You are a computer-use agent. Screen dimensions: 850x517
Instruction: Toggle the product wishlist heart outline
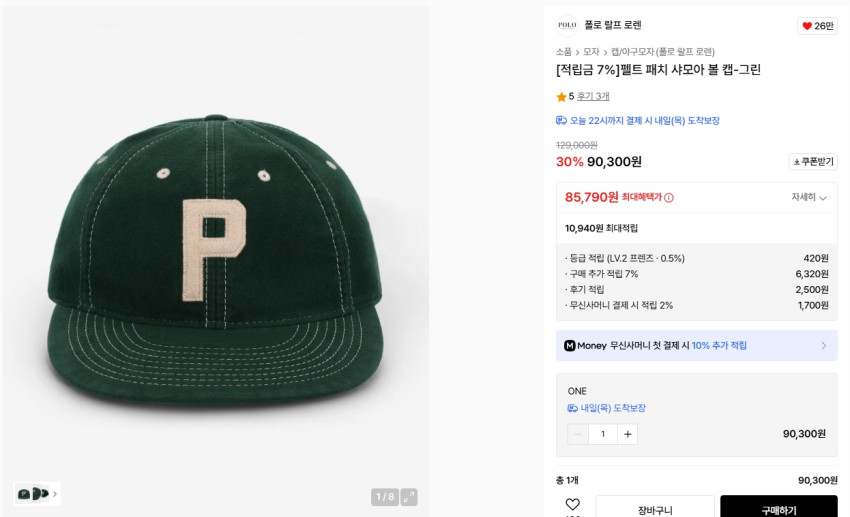point(572,505)
